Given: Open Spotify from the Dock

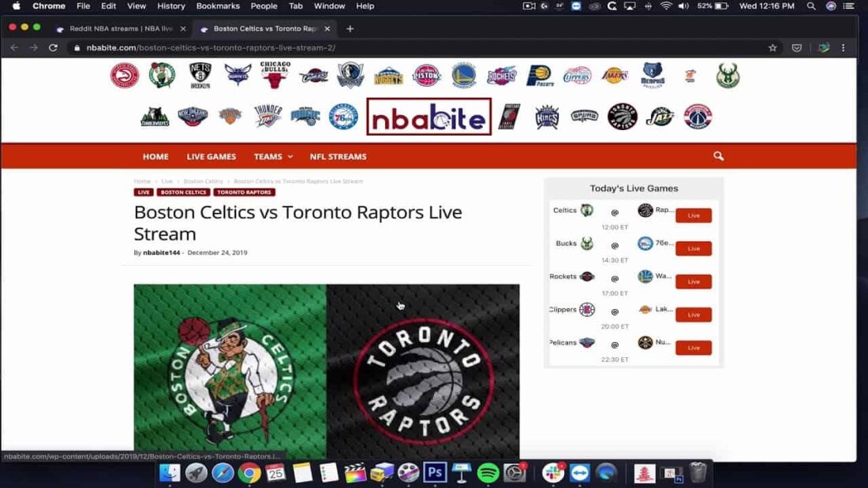Looking at the screenshot, I should (x=488, y=473).
